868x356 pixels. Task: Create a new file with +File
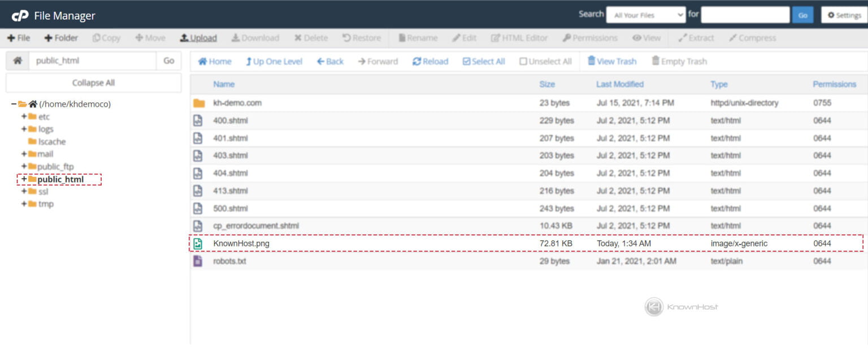coord(19,38)
